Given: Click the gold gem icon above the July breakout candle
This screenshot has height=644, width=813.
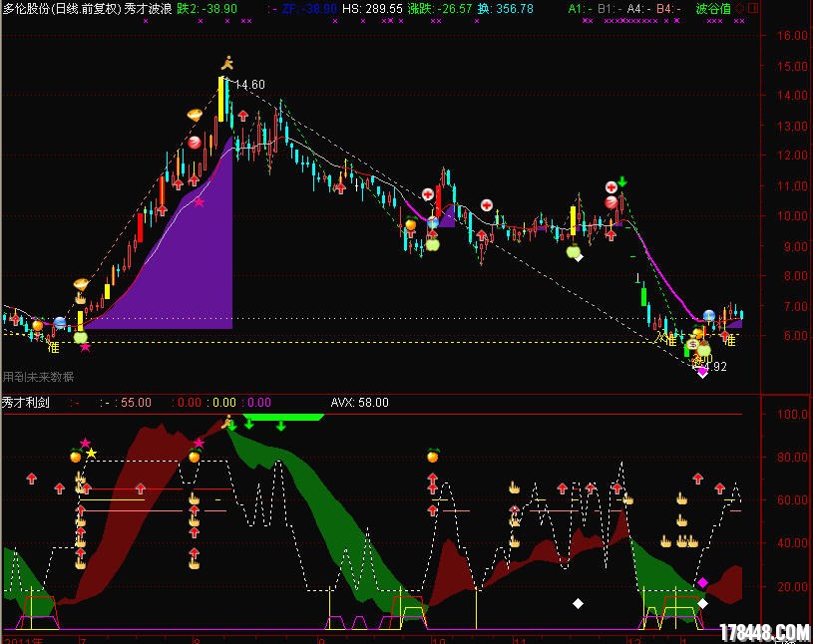Looking at the screenshot, I should pos(81,284).
